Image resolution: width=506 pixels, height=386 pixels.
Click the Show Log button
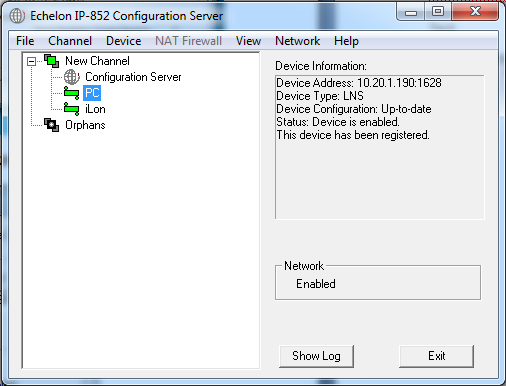pyautogui.click(x=316, y=356)
